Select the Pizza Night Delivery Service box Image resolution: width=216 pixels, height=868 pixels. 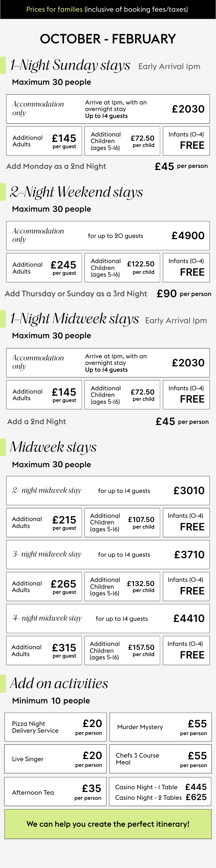point(56,727)
